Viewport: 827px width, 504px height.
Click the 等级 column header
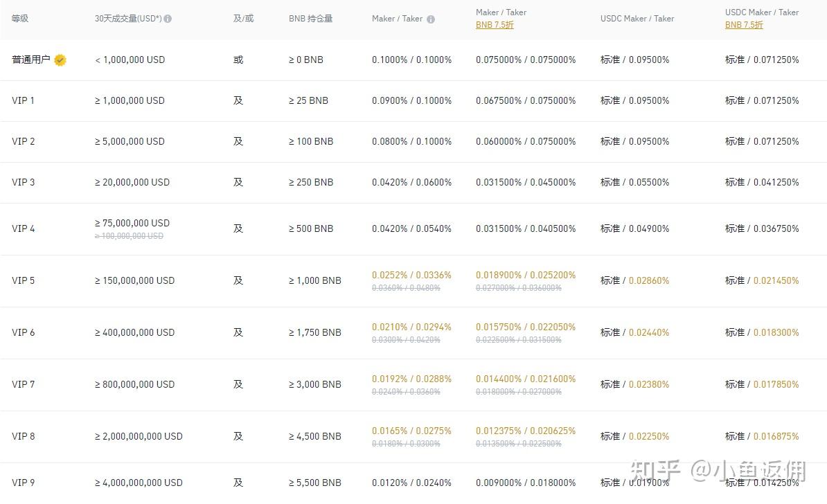[20, 19]
